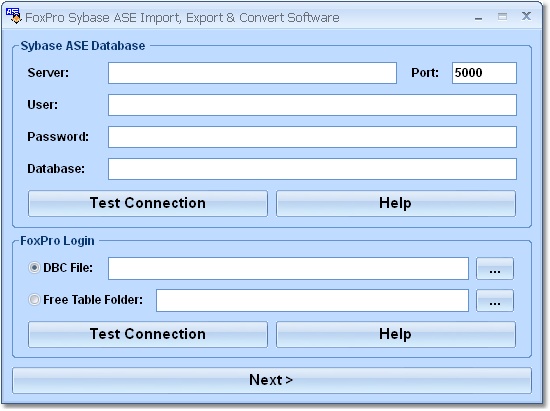Maximize the application window
The width and height of the screenshot is (550, 411).
pyautogui.click(x=502, y=16)
